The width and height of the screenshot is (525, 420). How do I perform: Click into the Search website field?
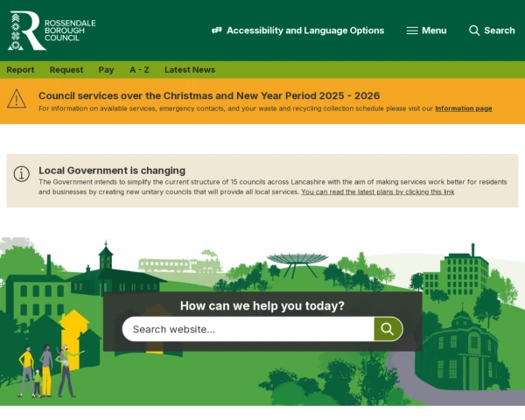point(248,329)
